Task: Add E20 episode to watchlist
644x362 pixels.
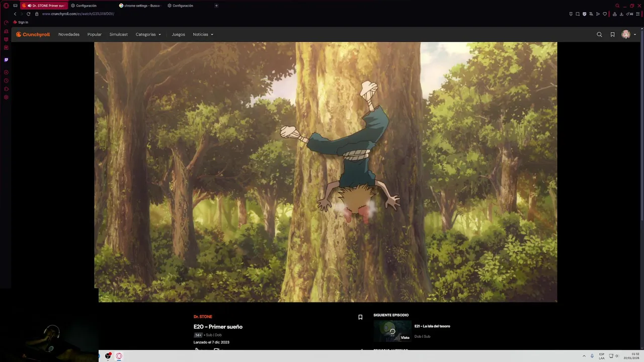Action: [360, 317]
